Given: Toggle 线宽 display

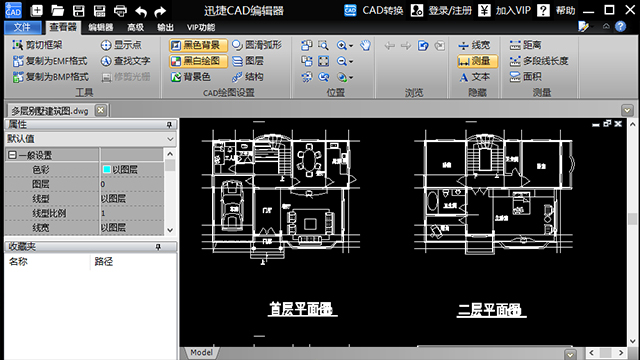Looking at the screenshot, I should (474, 45).
